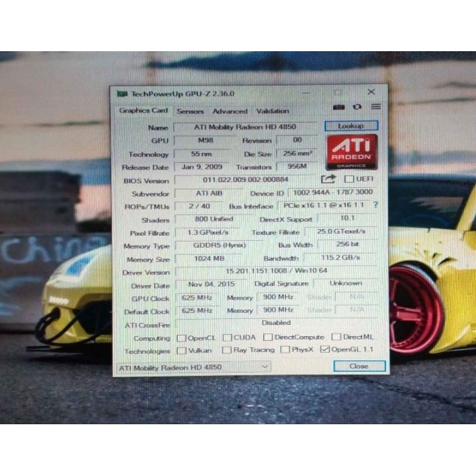This screenshot has height=476, width=476.
Task: Minimize the GPU-Z window
Action: tap(306, 93)
